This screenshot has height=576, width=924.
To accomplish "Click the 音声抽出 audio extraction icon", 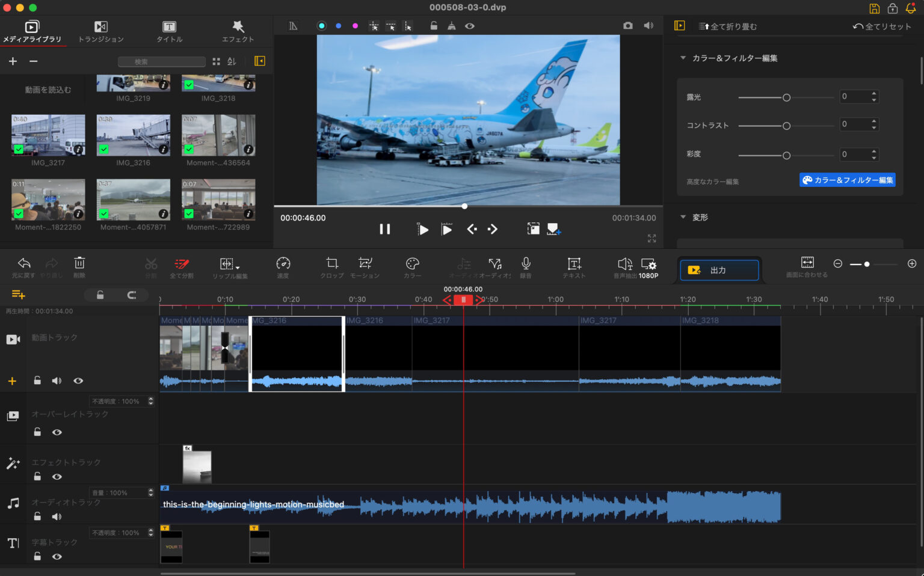I will click(624, 267).
